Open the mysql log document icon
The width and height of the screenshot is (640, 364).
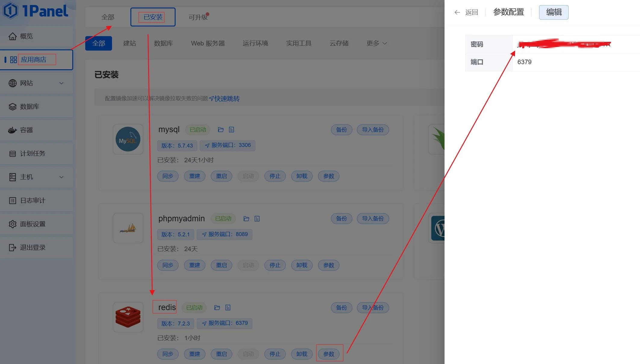[231, 130]
